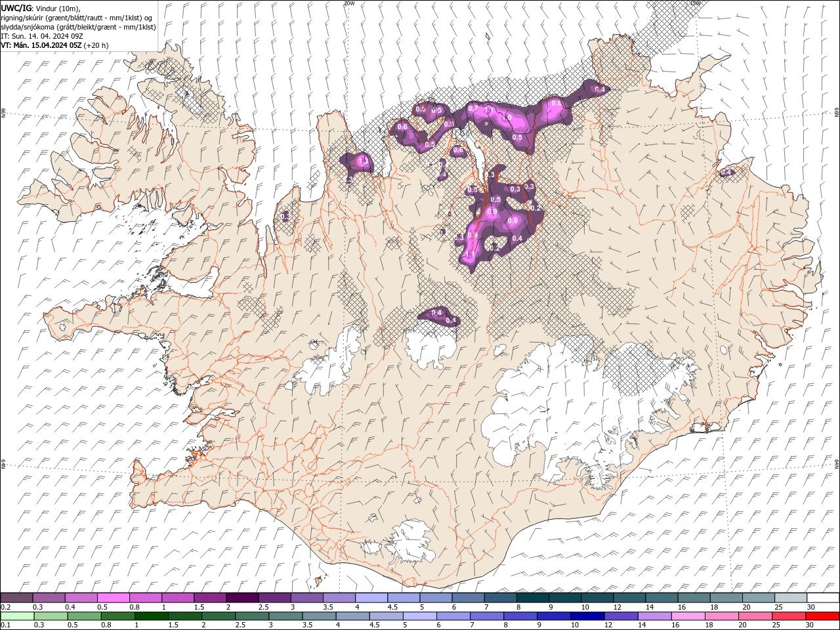Select the deep blue 10–12 swatch, bottom row
Image resolution: width=840 pixels, height=630 pixels.
tap(587, 616)
